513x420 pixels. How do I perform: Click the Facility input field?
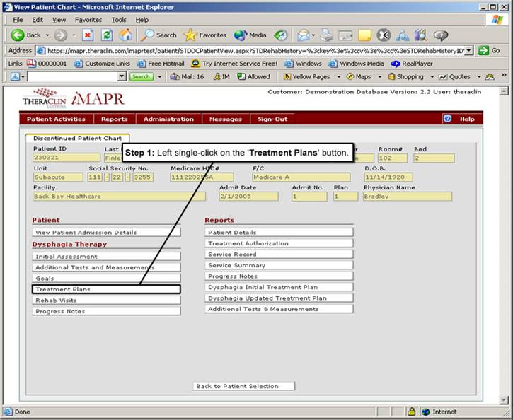coord(120,197)
